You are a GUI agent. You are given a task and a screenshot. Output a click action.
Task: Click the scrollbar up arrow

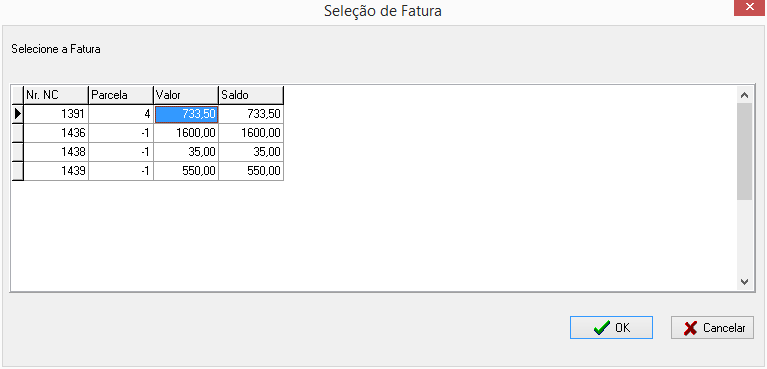[x=744, y=95]
